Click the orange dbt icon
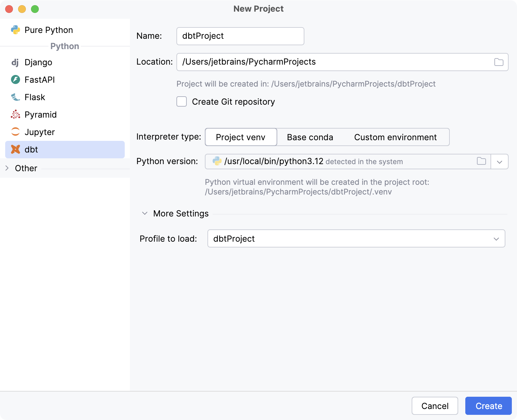 click(x=15, y=150)
